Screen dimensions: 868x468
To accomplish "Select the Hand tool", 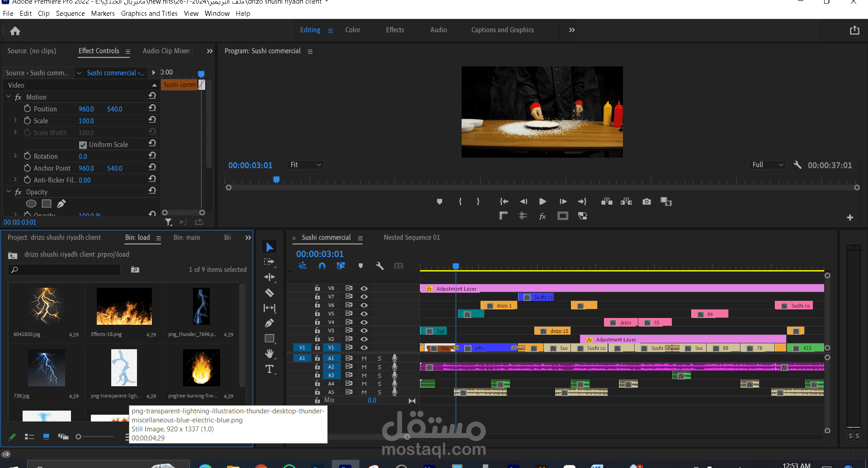I will tap(269, 353).
